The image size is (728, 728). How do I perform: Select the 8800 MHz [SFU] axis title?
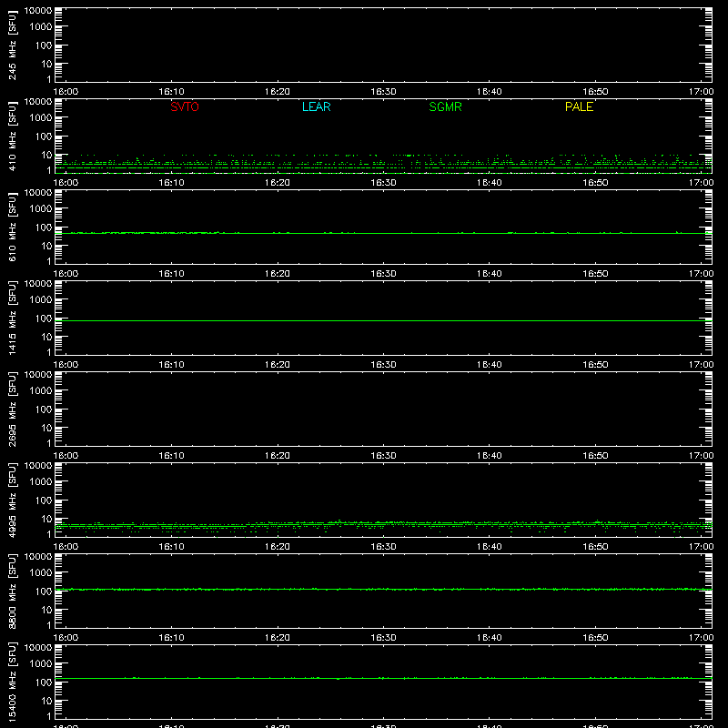[13, 591]
